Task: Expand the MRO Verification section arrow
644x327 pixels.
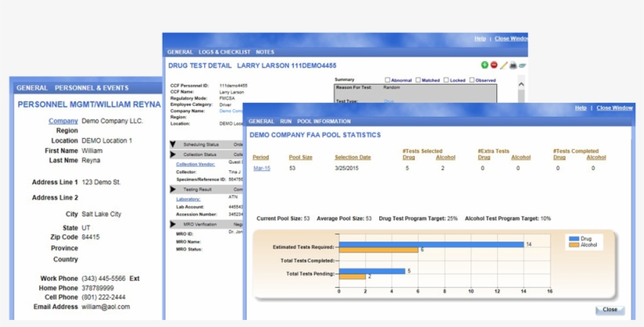Action: (x=173, y=224)
